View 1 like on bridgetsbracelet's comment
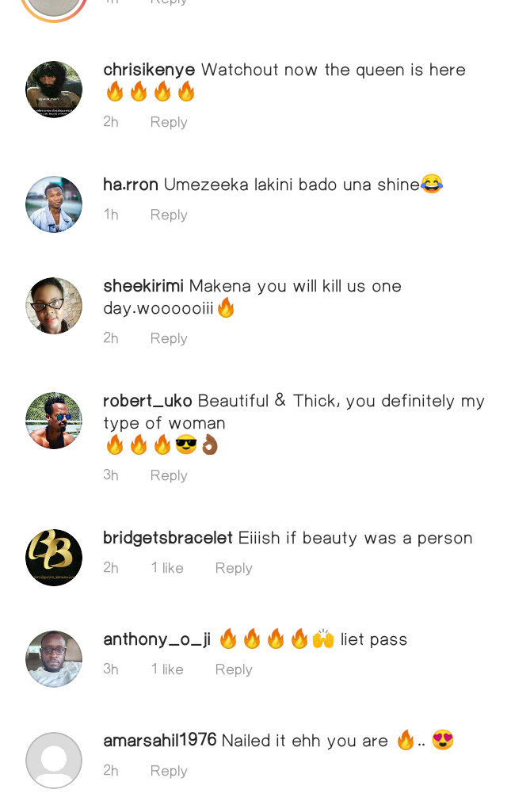 tap(167, 568)
